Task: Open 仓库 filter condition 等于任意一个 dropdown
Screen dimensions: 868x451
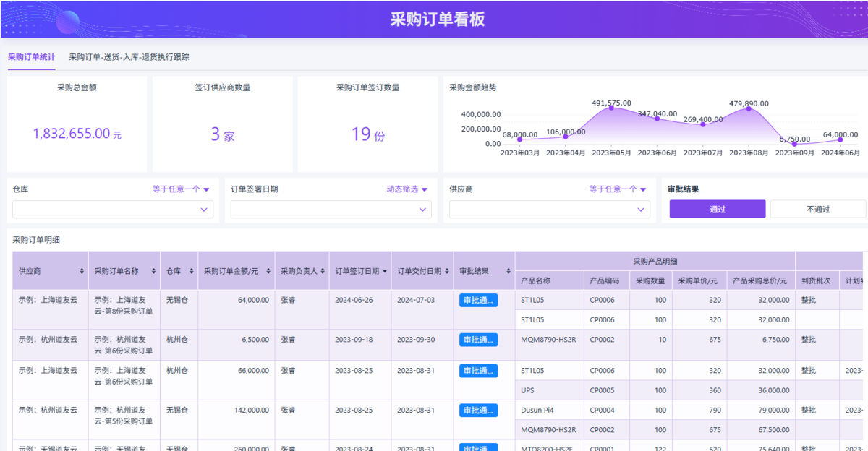Action: pos(181,189)
